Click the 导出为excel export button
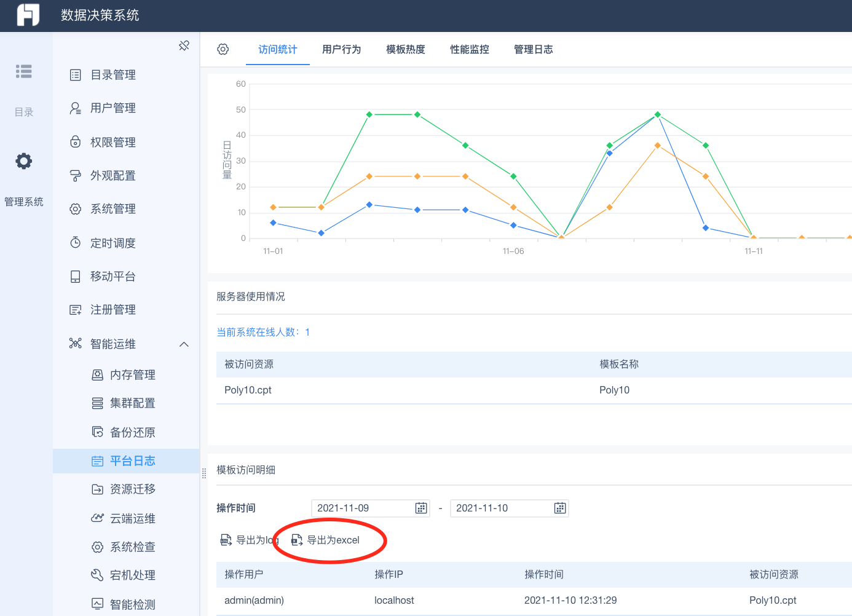The image size is (852, 616). tap(325, 540)
